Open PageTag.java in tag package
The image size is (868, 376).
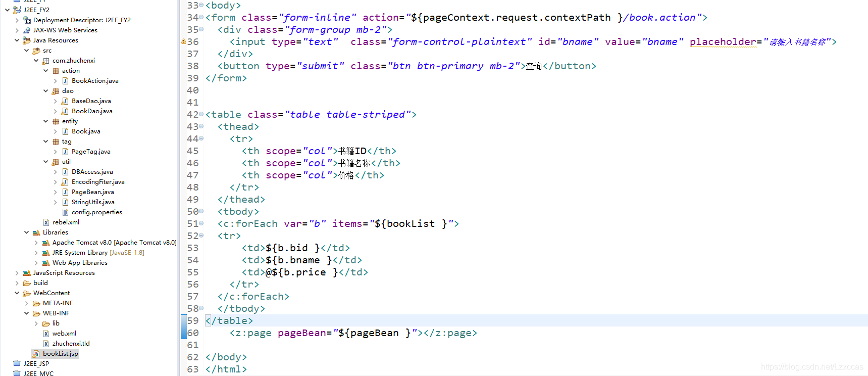point(91,152)
